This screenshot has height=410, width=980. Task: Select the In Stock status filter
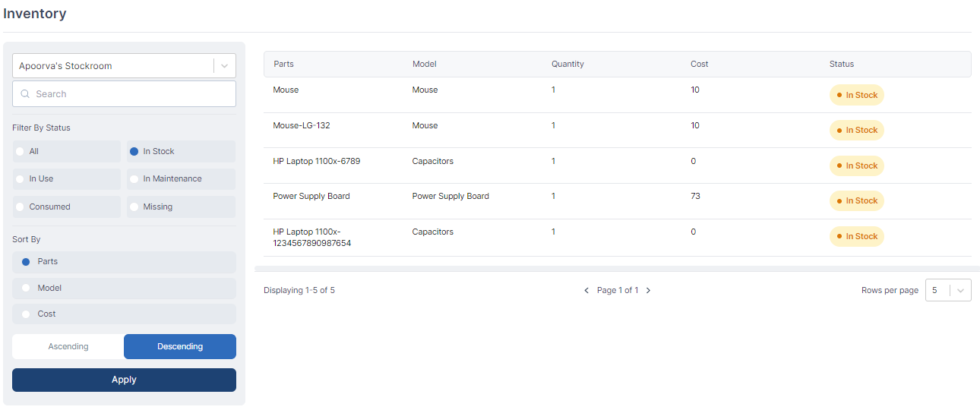pyautogui.click(x=180, y=151)
